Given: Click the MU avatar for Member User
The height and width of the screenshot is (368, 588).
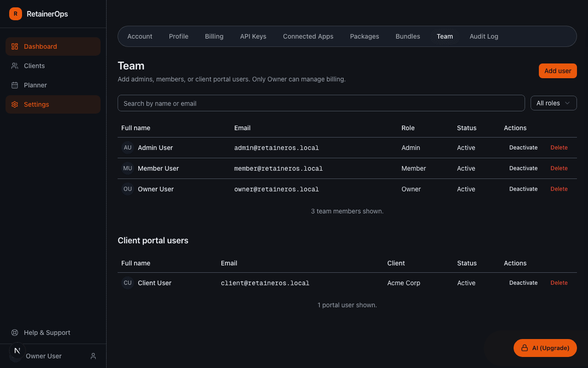Looking at the screenshot, I should [128, 168].
